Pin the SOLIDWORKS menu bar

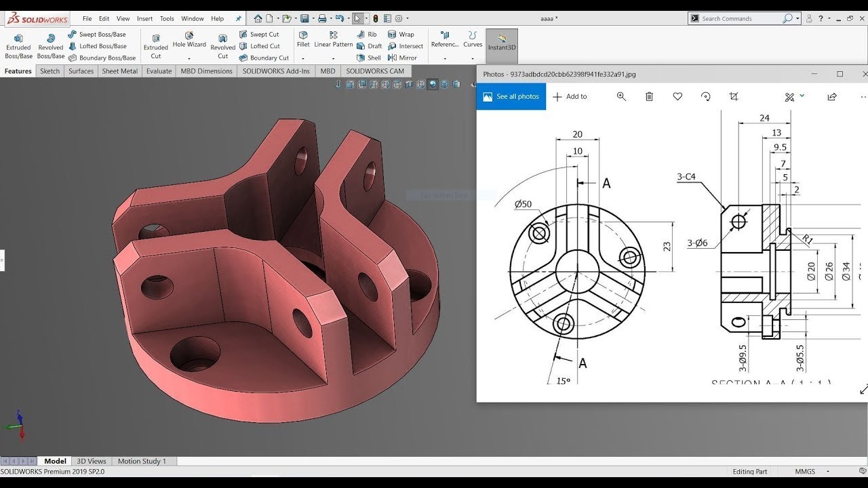238,19
